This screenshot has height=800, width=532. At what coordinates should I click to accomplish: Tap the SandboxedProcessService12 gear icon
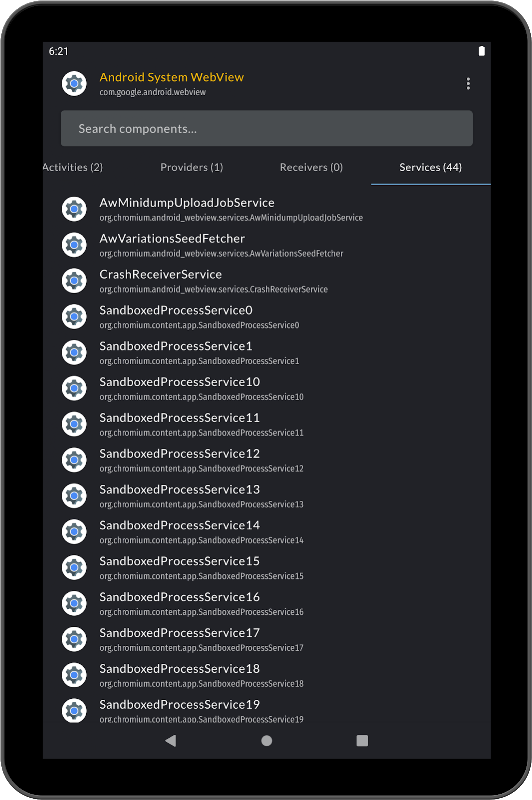click(x=74, y=460)
